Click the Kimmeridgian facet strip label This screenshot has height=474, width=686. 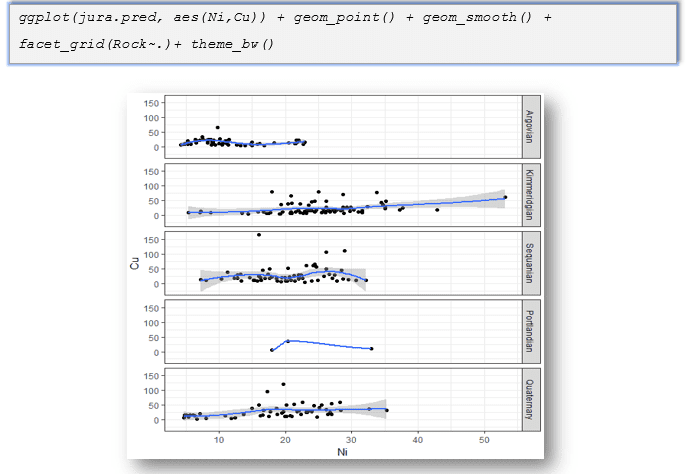[x=529, y=194]
